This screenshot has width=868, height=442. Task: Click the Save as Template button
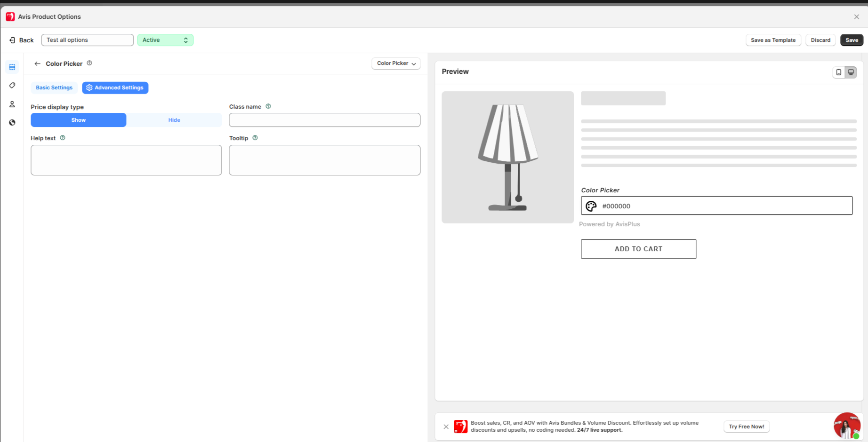click(x=773, y=40)
